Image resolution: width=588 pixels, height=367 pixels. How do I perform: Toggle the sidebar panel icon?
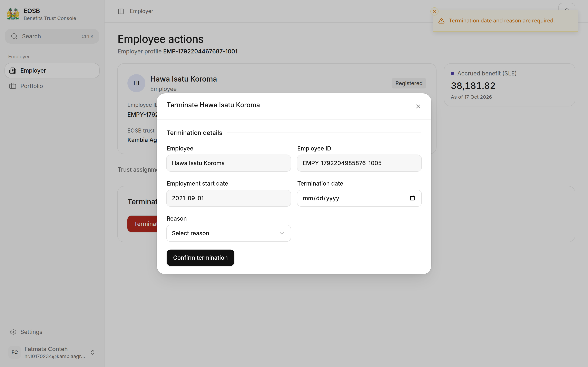pos(121,11)
